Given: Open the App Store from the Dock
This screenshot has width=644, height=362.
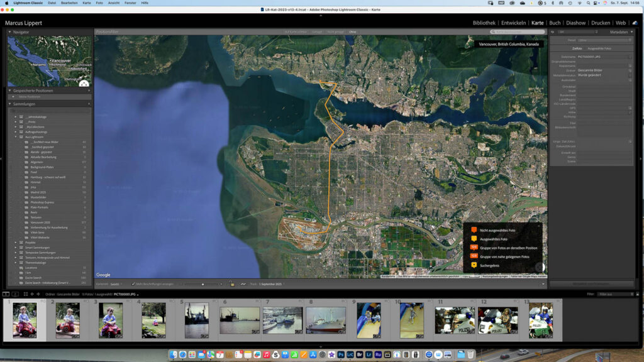Looking at the screenshot, I should [313, 354].
